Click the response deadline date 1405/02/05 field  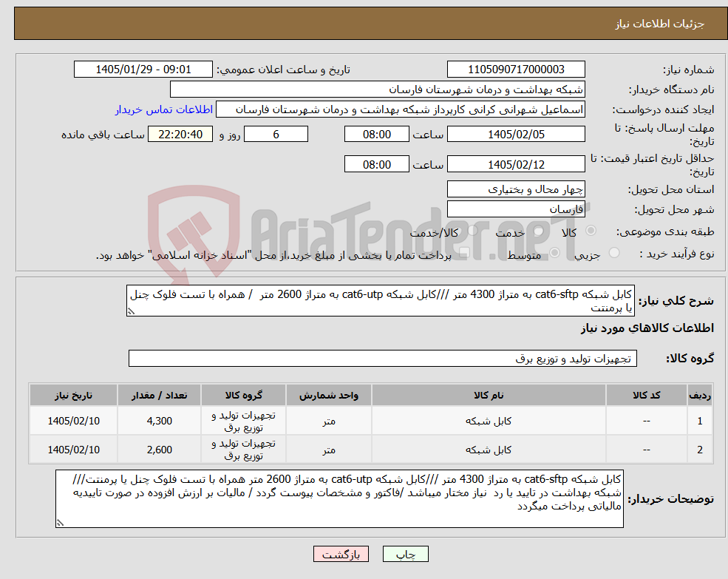(516, 135)
